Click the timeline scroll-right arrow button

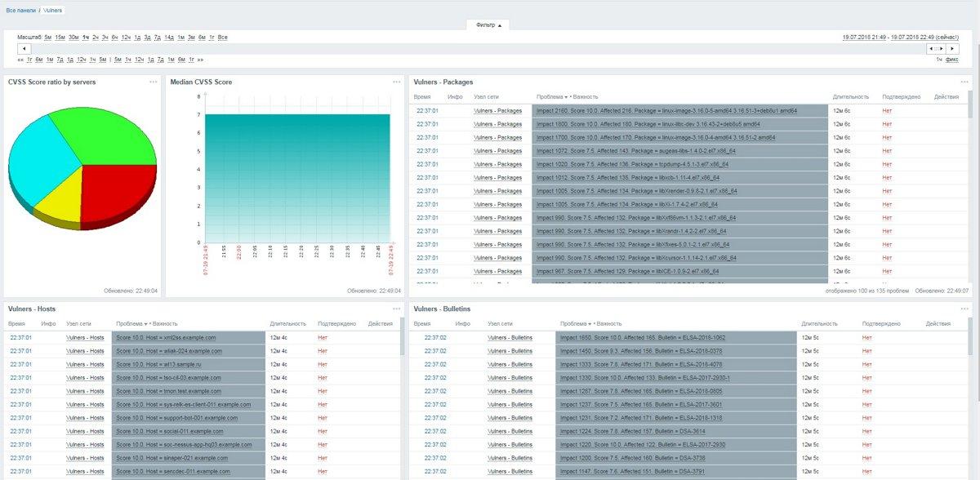(953, 49)
